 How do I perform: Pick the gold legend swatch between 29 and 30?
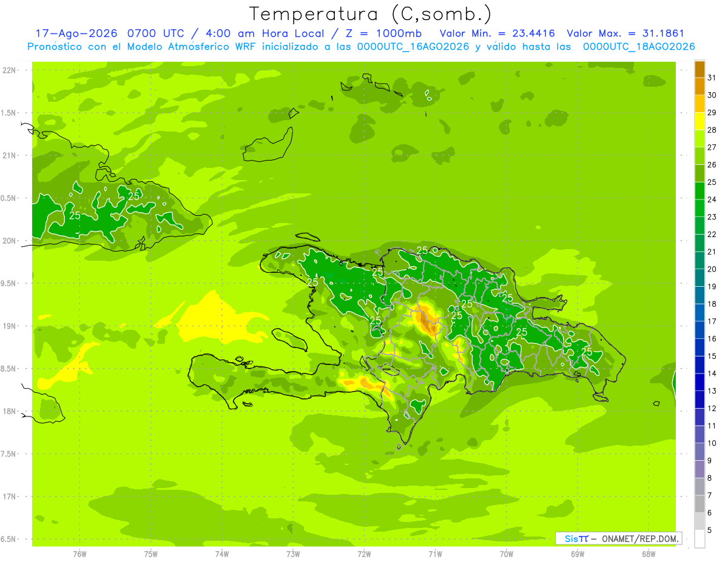pyautogui.click(x=699, y=104)
